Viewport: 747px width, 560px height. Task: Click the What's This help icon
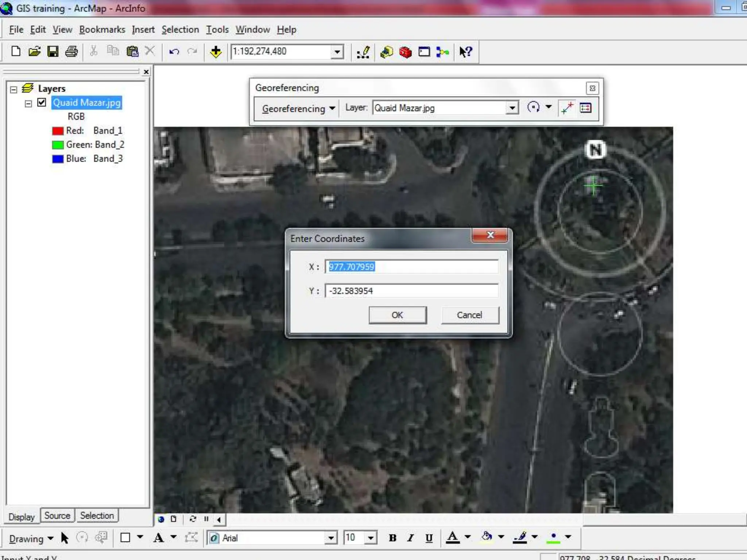(465, 52)
